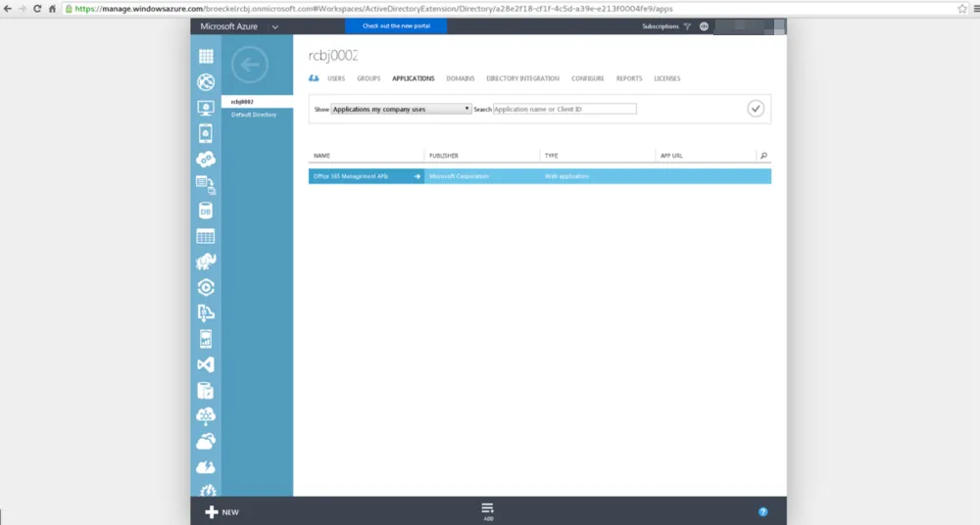Open the LICENSES tab

[666, 78]
